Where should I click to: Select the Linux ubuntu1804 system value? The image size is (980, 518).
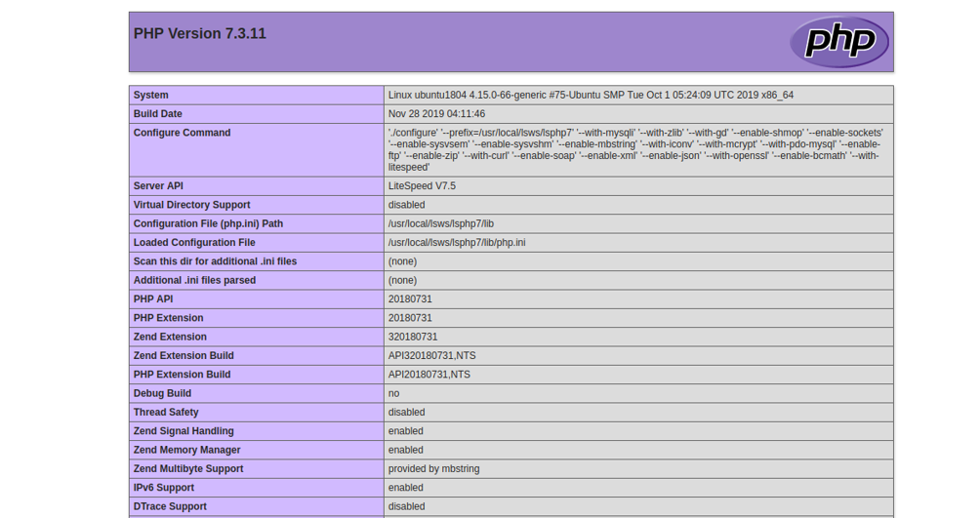pyautogui.click(x=591, y=95)
